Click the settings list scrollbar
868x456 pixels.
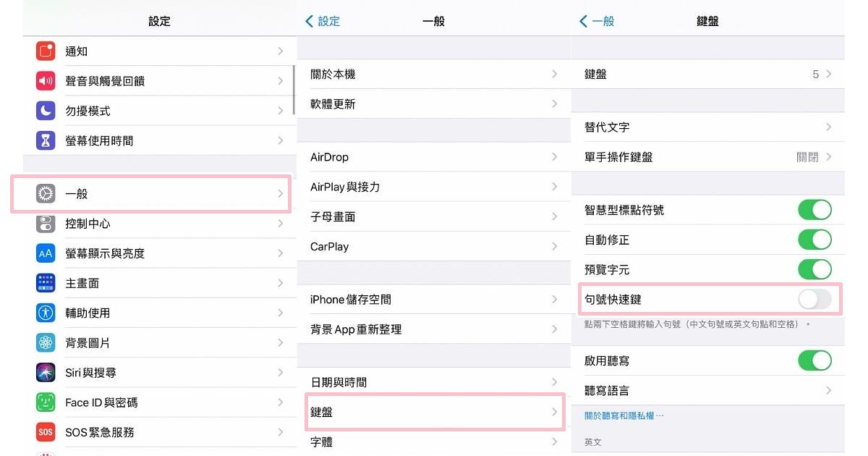(294, 90)
